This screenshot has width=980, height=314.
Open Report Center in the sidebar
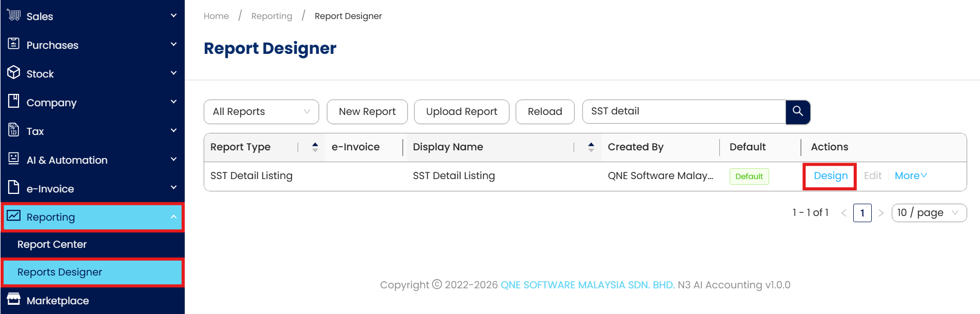tap(52, 245)
